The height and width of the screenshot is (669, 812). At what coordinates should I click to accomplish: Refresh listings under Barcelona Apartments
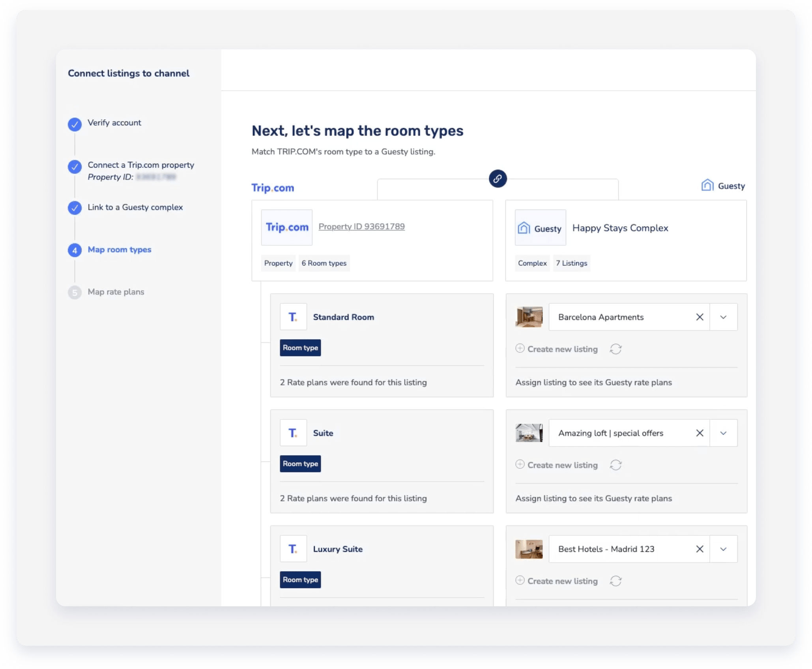616,349
